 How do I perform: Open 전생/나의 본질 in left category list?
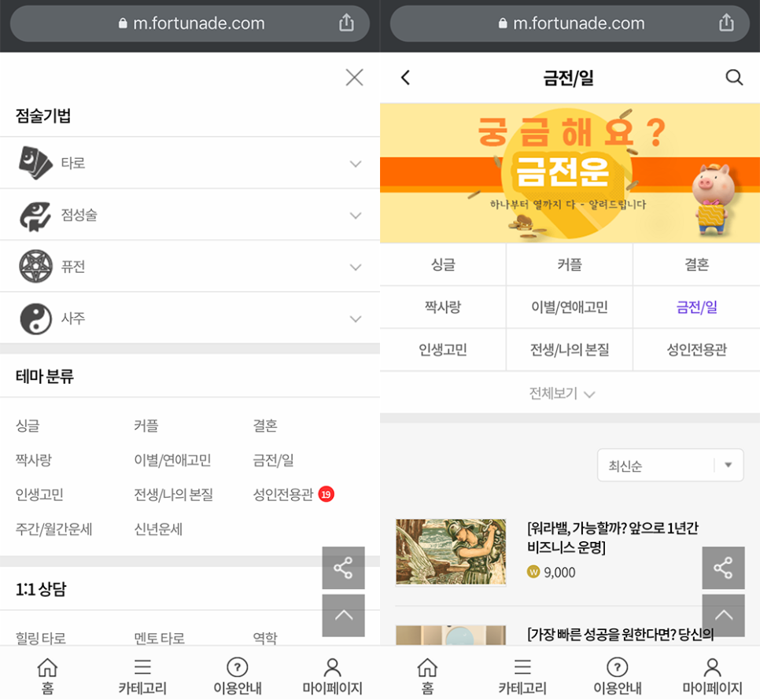coord(174,494)
